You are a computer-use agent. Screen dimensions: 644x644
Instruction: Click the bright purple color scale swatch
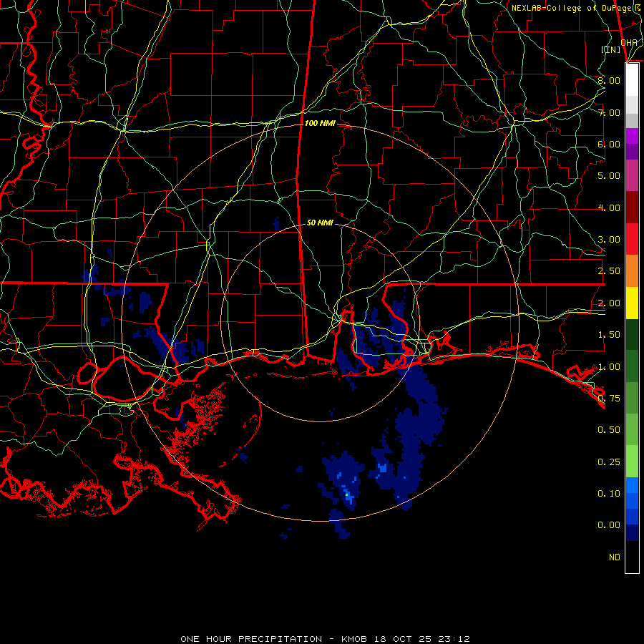point(632,136)
